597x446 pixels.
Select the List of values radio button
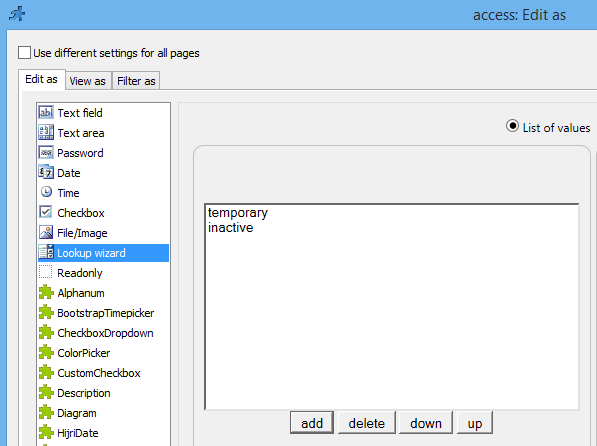(x=512, y=126)
